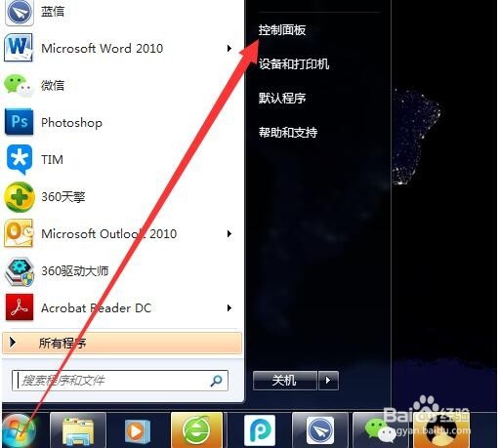Open the avatar app icon on the taskbar
500x448 pixels.
coord(441,431)
